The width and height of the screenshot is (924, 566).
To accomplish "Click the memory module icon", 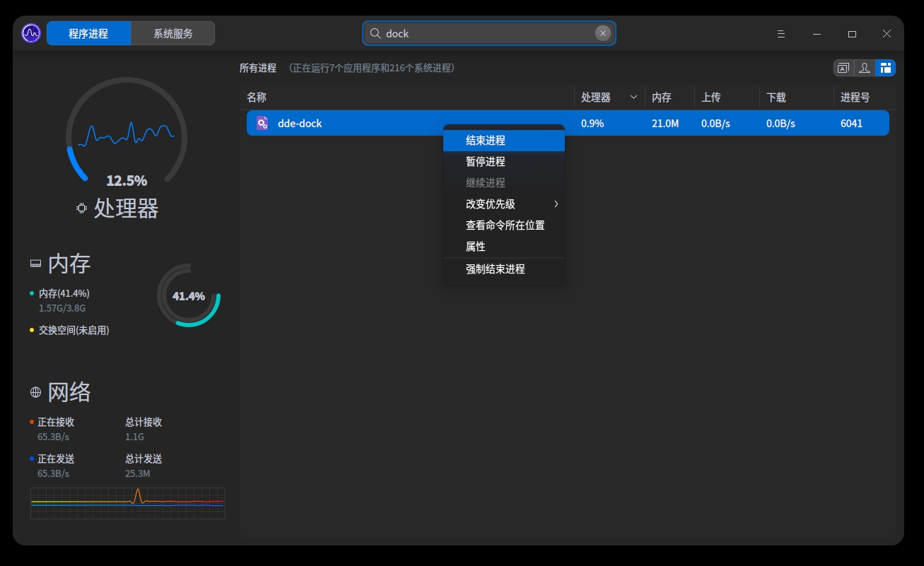I will [35, 264].
